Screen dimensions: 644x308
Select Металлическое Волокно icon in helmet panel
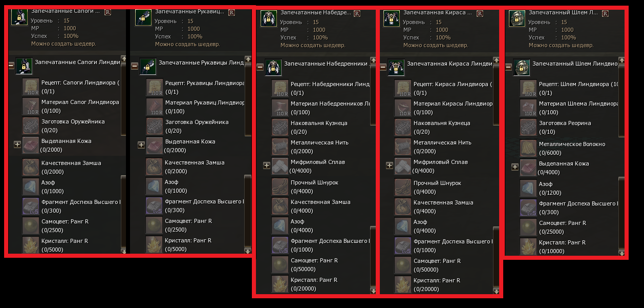[x=529, y=148]
